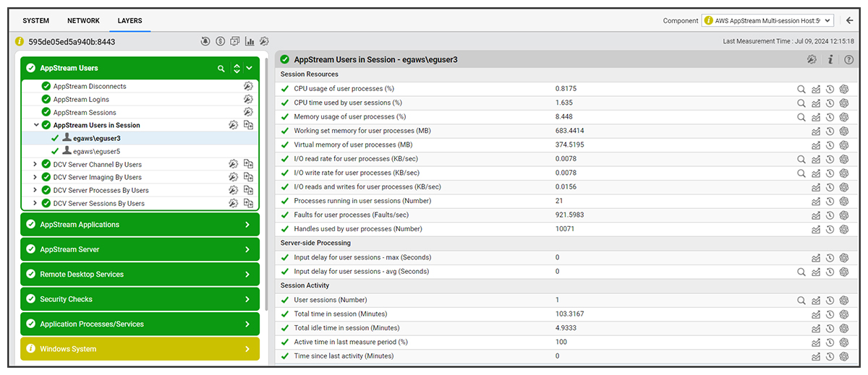The height and width of the screenshot is (375, 868).
Task: Open magnifier diagnosis for CPU usage of user processes
Action: [801, 90]
